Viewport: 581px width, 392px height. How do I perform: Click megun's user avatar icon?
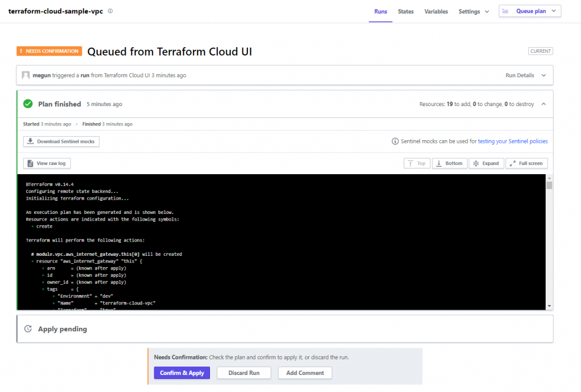point(26,75)
